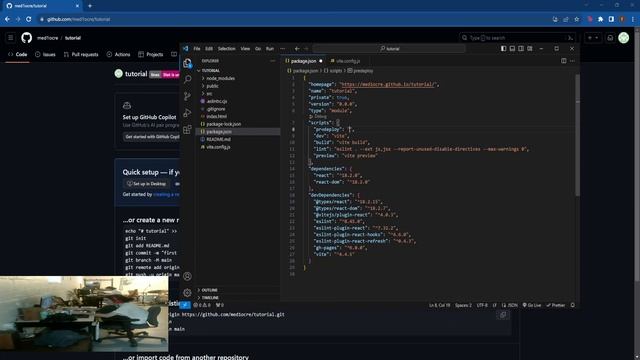Screen dimensions: 640x360
Task: Go back in the browser
Action: tap(7, 19)
